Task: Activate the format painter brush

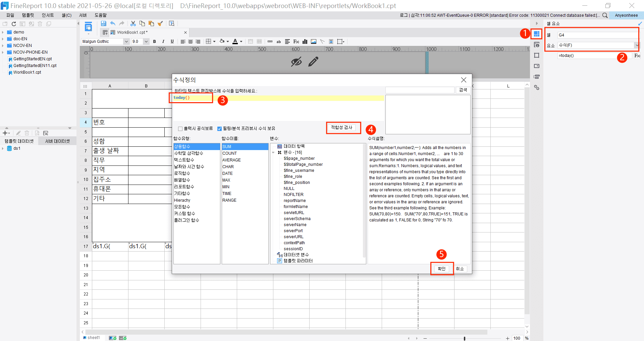Action: point(160,23)
